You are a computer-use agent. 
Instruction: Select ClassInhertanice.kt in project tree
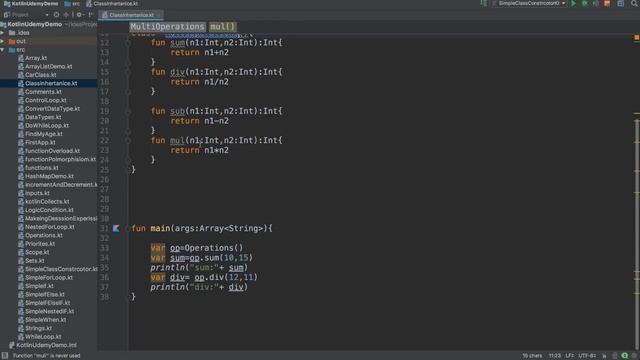(51, 84)
